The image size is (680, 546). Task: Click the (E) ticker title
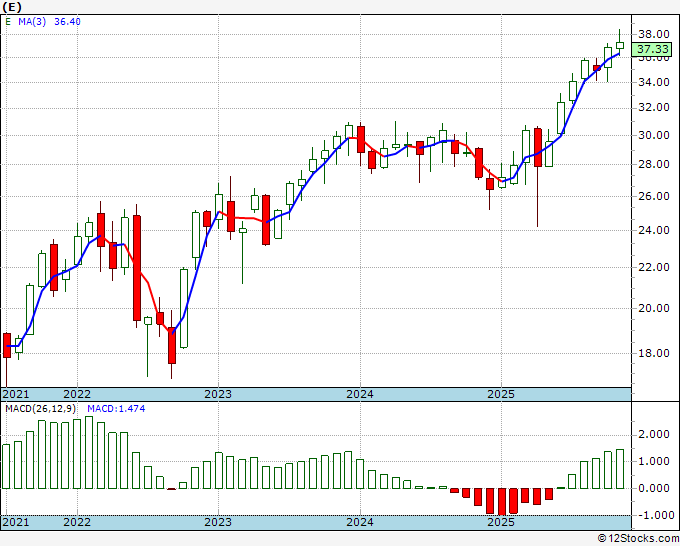point(12,7)
